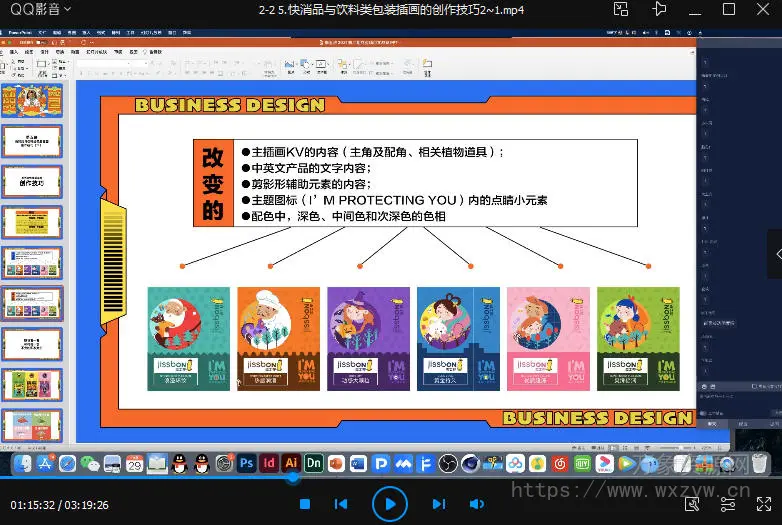Mute the player volume
This screenshot has height=525, width=782.
pos(477,504)
